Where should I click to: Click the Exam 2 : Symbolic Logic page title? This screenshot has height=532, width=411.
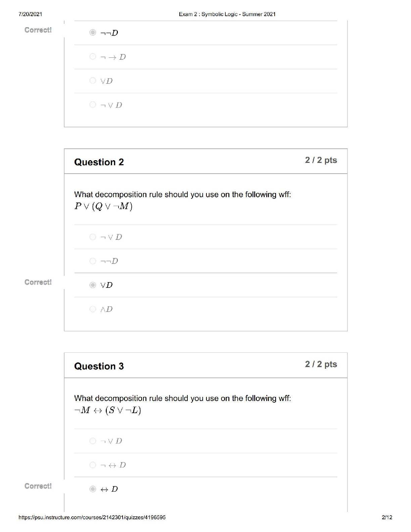[x=227, y=14]
